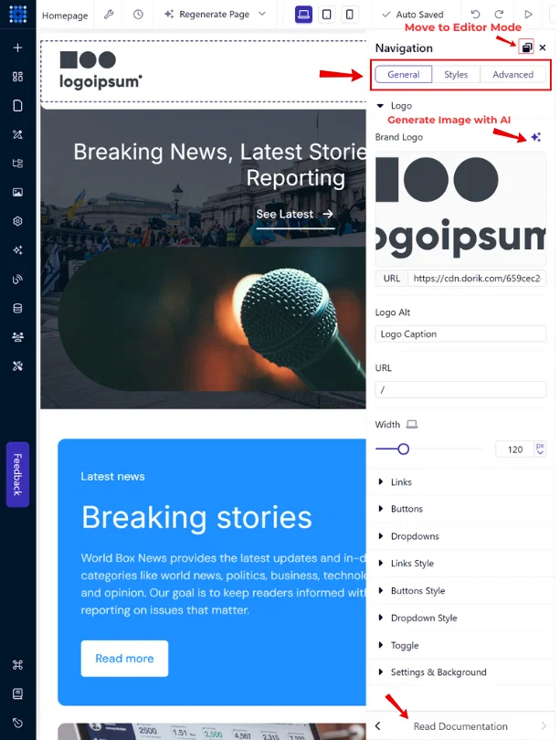560x740 pixels.
Task: Switch to tablet device view
Action: [326, 14]
